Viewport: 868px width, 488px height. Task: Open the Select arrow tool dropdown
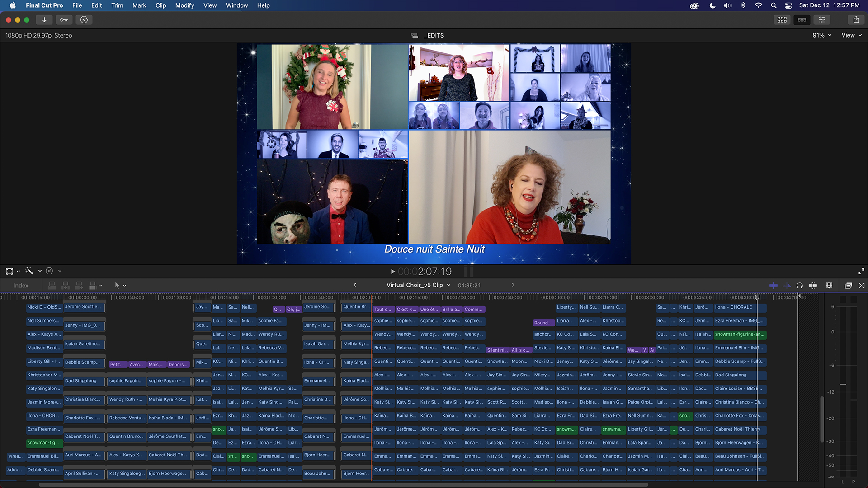(125, 286)
